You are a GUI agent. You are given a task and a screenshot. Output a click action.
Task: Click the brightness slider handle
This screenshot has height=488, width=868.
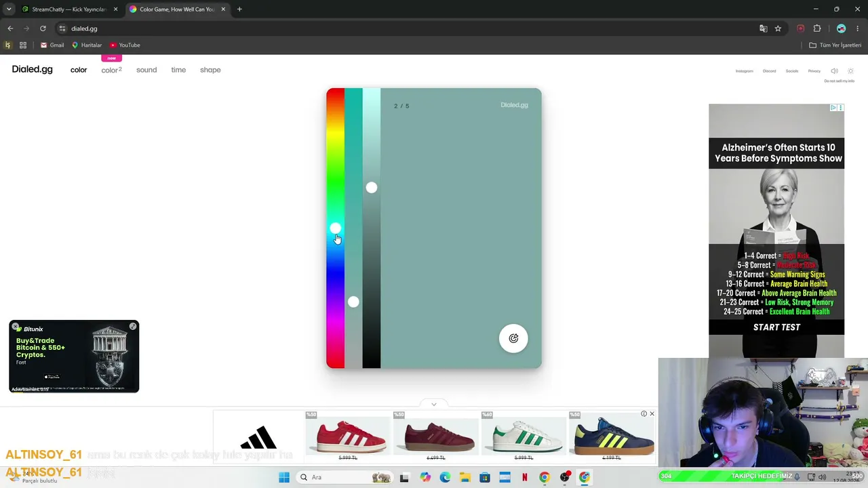372,188
